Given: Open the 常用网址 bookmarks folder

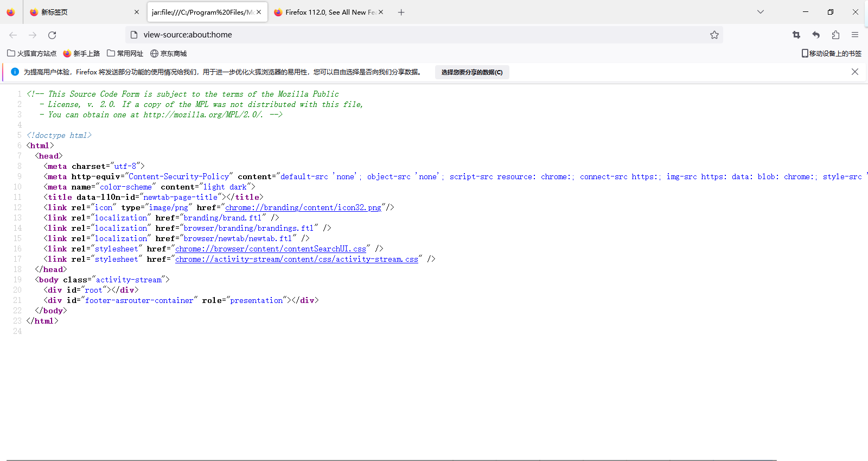Looking at the screenshot, I should 125,53.
